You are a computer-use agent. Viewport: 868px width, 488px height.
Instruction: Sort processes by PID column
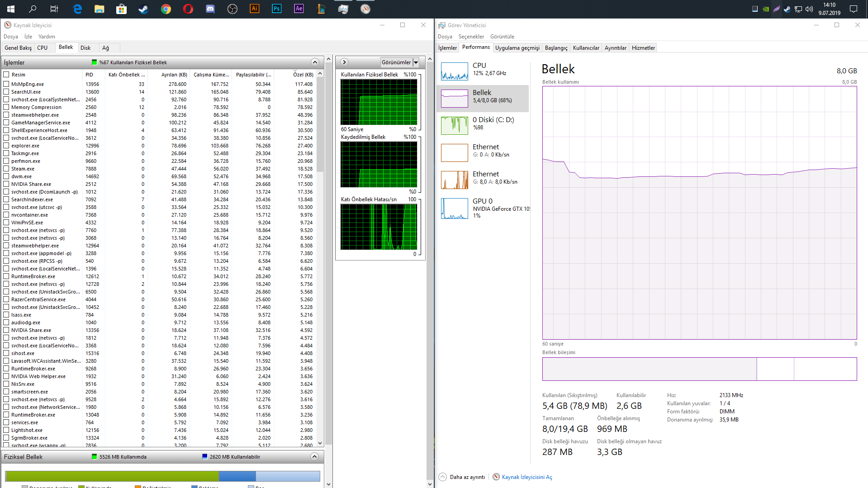(94, 75)
